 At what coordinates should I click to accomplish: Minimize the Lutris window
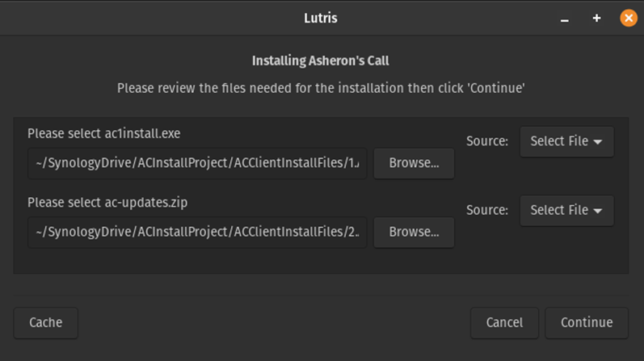[x=565, y=18]
